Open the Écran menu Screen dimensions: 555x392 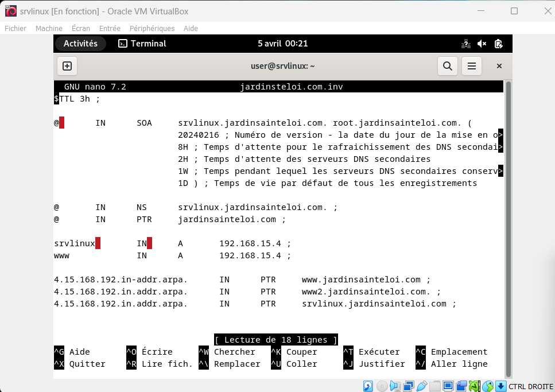(x=81, y=28)
